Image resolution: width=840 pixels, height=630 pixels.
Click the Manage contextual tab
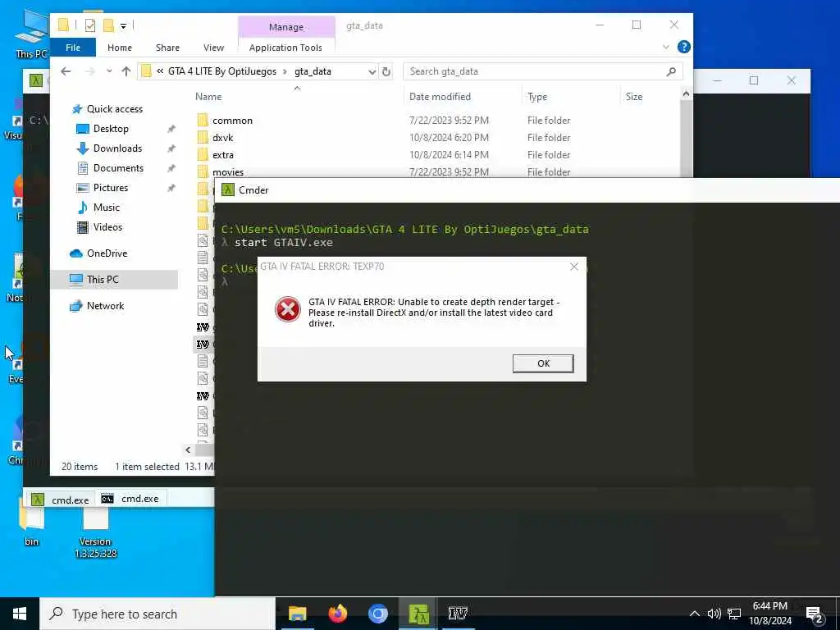pos(286,27)
